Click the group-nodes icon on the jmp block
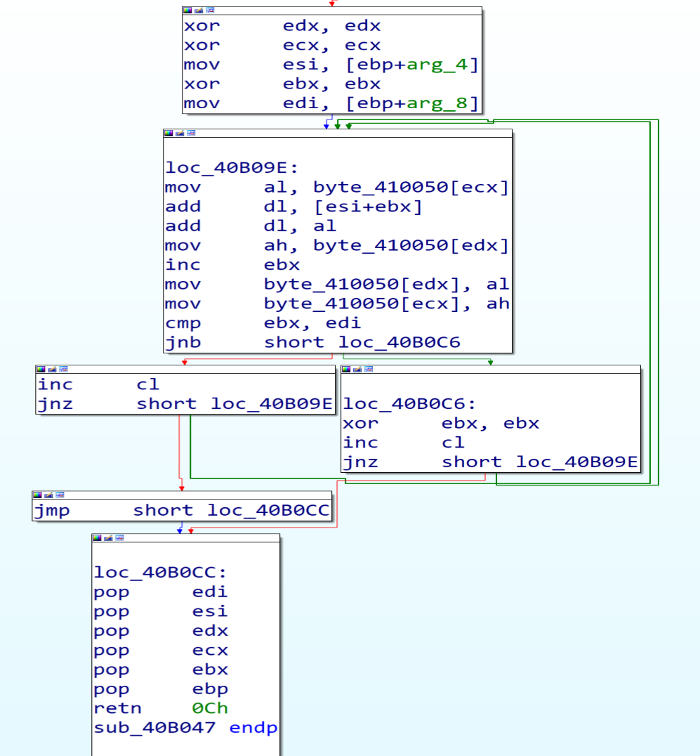 point(60,494)
